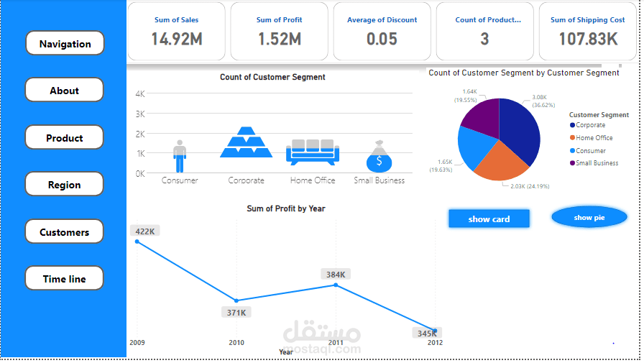Click the 14.92M sales value

(x=177, y=39)
